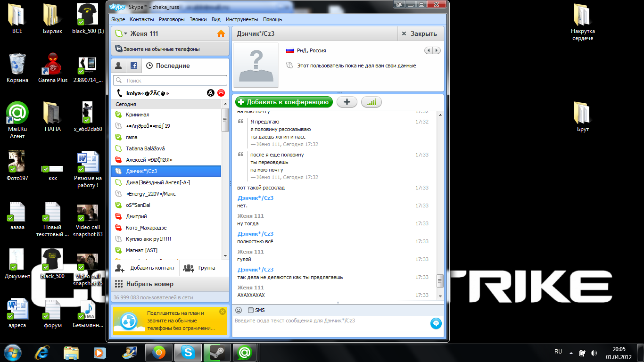Viewport: 644px width, 362px height.
Task: Open the Инструменты menu
Action: point(242,19)
